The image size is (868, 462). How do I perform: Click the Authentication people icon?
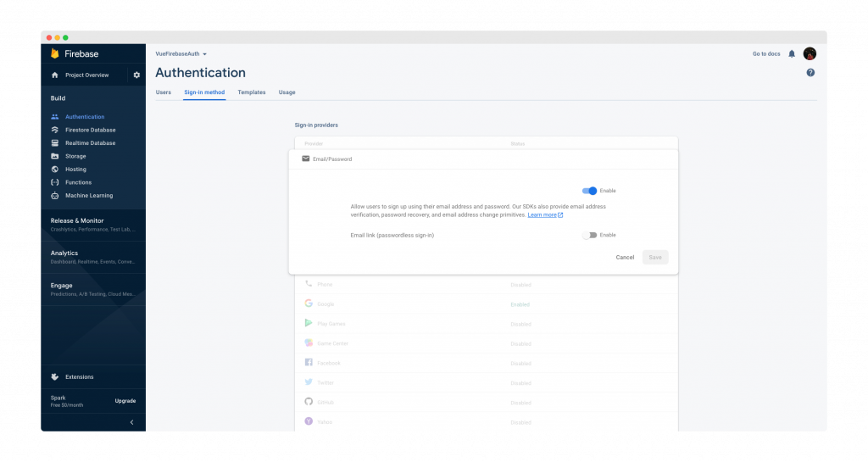point(55,117)
